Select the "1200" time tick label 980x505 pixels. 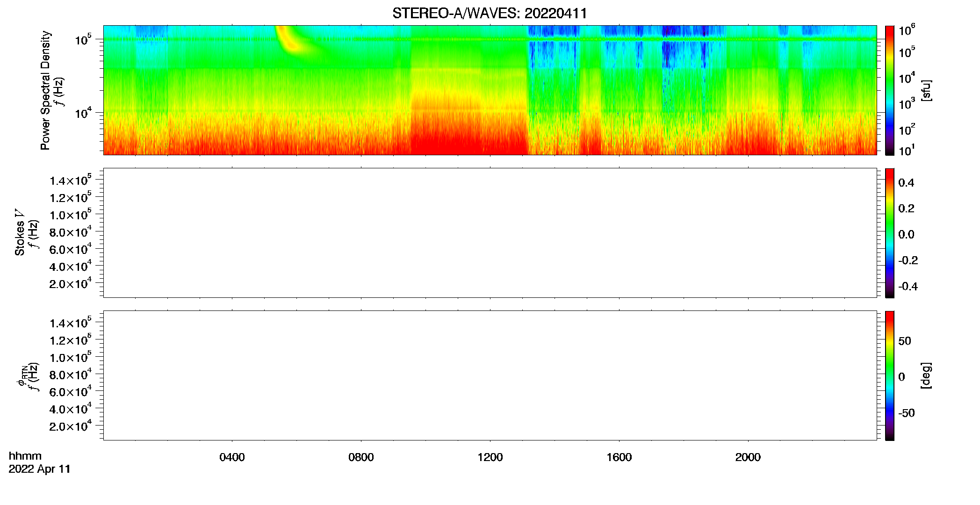click(x=490, y=457)
